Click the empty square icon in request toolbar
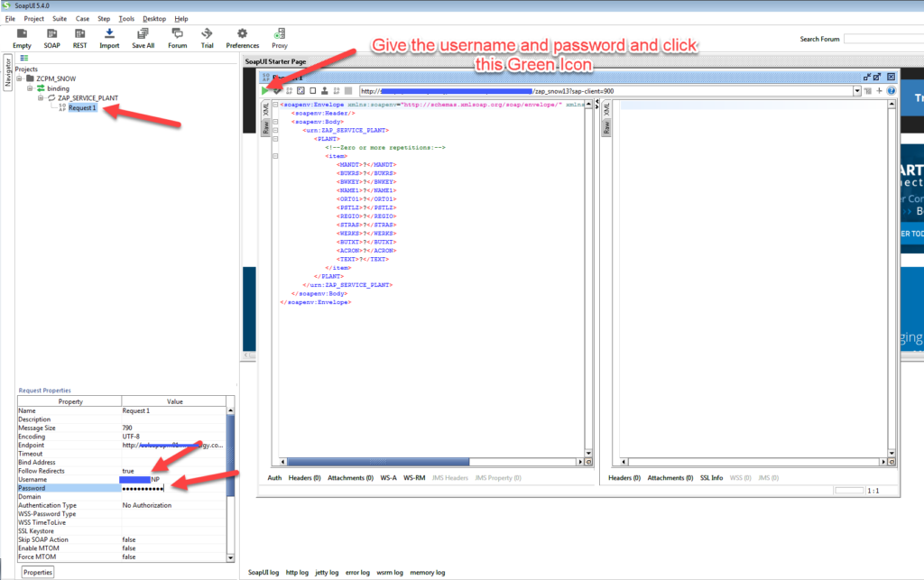The image size is (924, 580). 313,91
